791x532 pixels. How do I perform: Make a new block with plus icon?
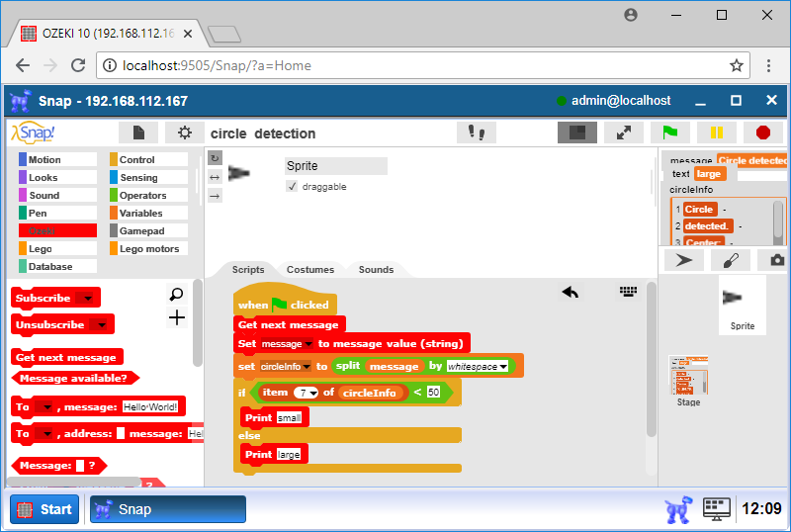pyautogui.click(x=177, y=318)
